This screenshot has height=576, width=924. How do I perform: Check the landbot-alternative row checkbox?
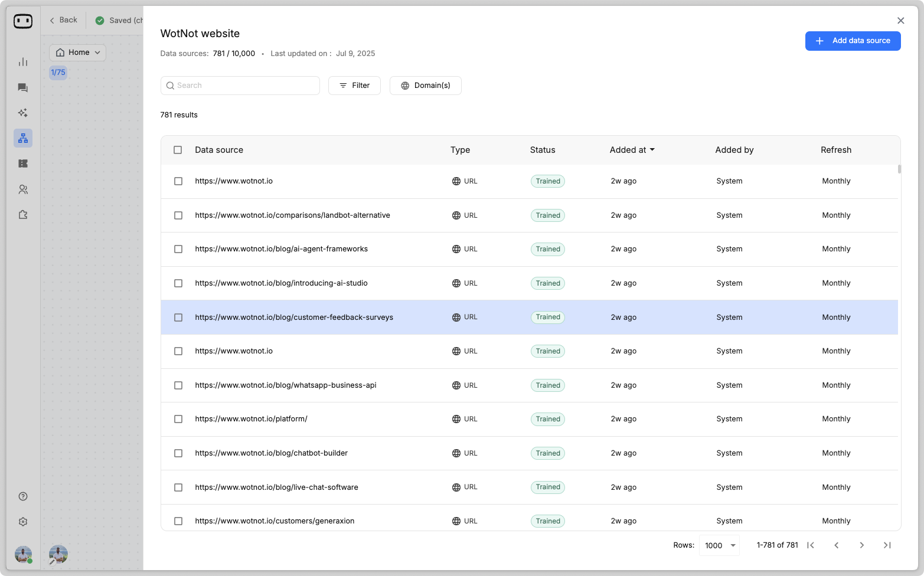[178, 215]
